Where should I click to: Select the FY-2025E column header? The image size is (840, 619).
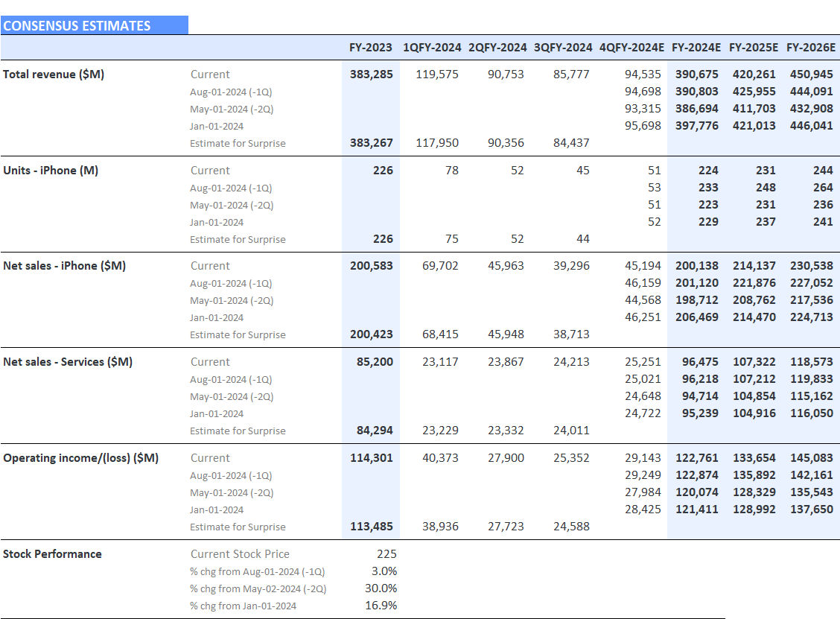coord(754,48)
